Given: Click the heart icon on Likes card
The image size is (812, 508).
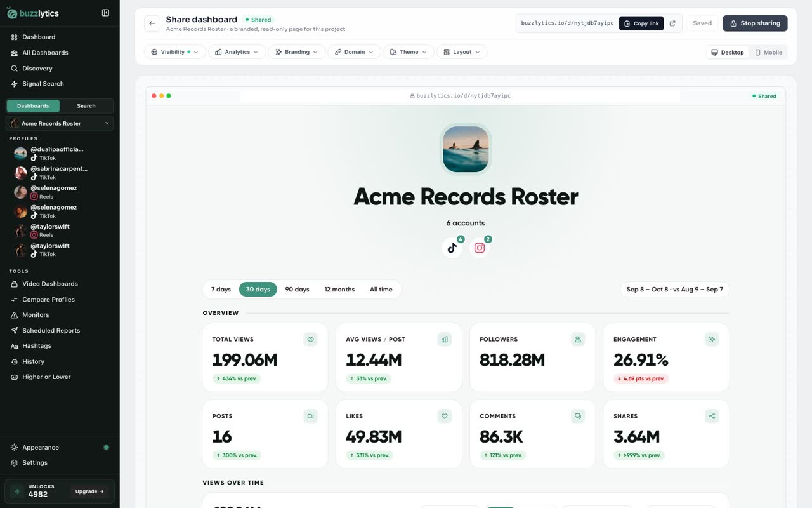Looking at the screenshot, I should coord(445,417).
